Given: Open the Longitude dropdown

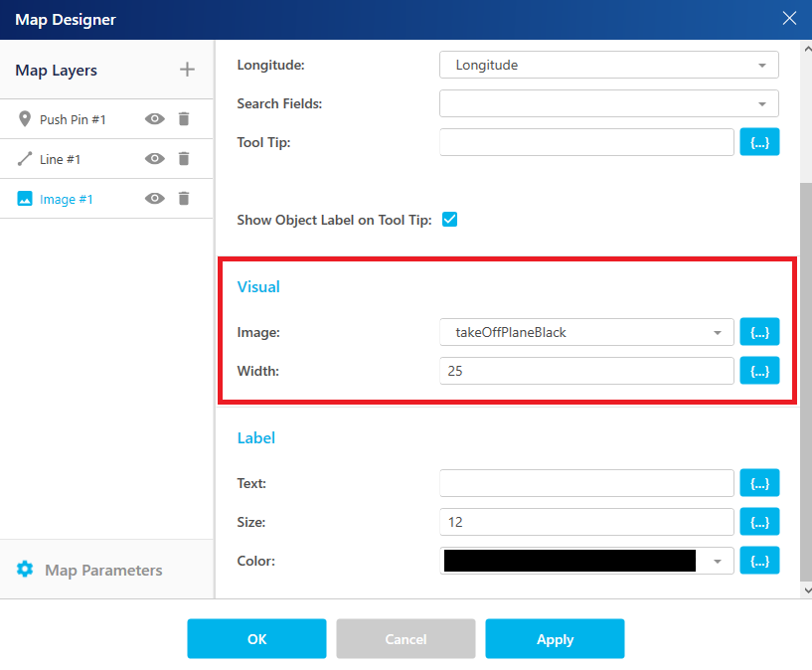Looking at the screenshot, I should [609, 65].
